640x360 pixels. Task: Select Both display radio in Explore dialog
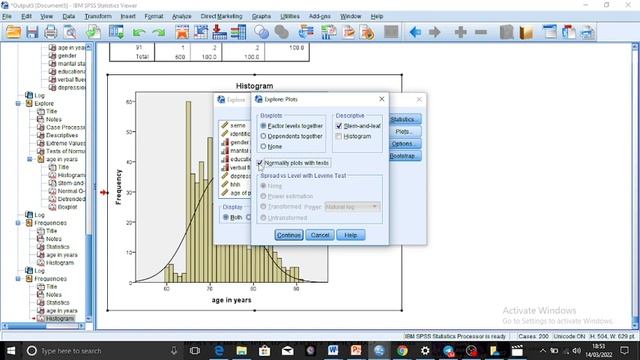pos(226,217)
